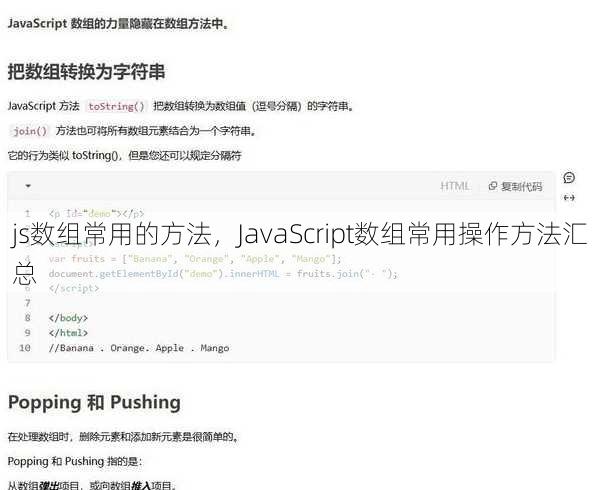Click the HTML language label
Screen dimensions: 602x490
click(455, 186)
